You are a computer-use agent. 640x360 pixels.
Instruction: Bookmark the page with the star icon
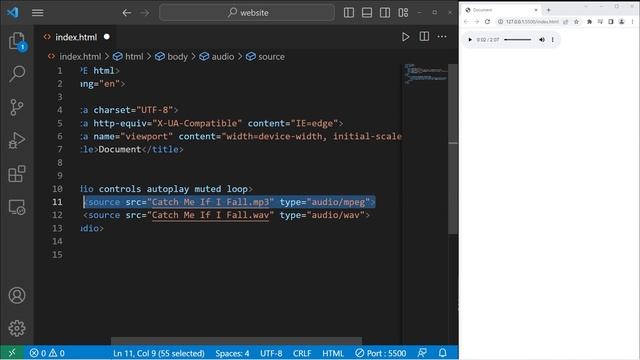(x=576, y=22)
